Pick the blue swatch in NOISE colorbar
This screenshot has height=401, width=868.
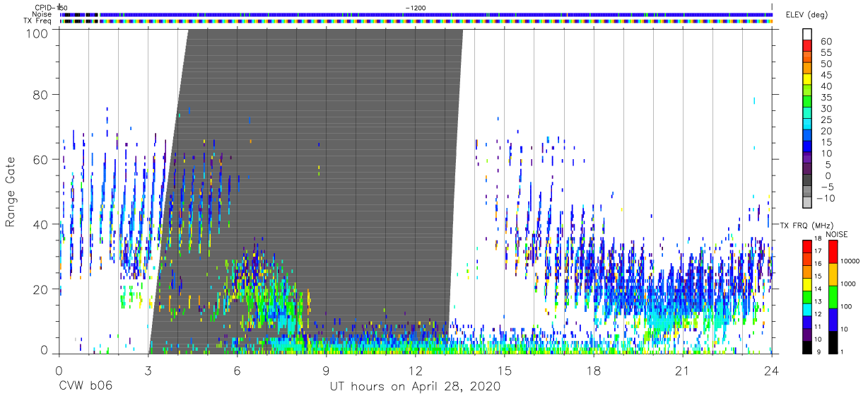833,319
